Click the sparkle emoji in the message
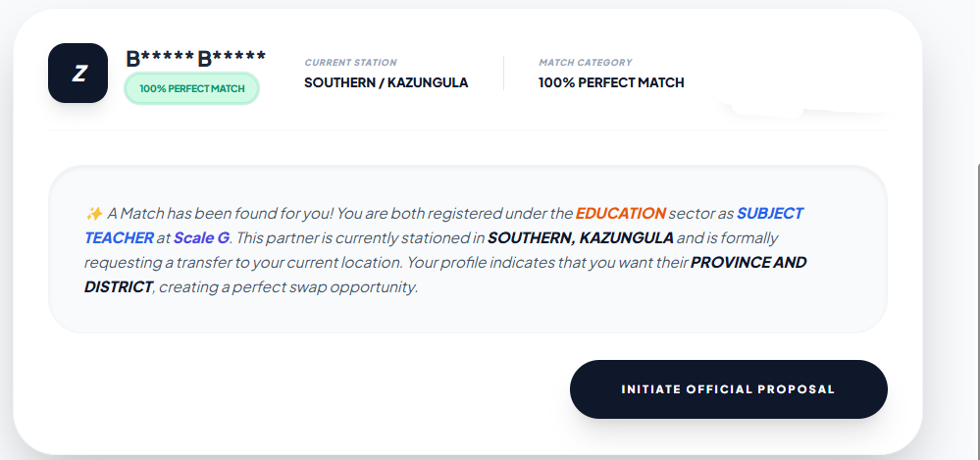Viewport: 980px width, 460px height. (94, 214)
